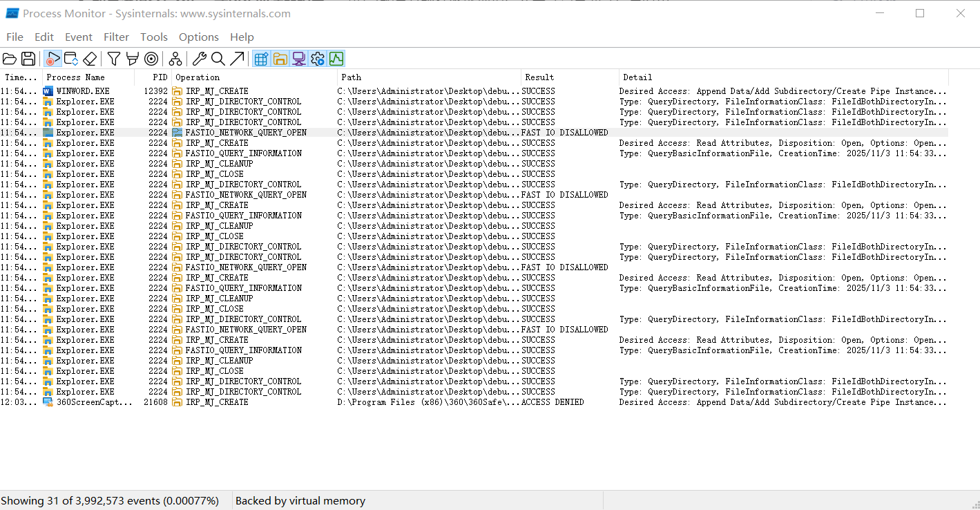Open the Help menu

pos(242,37)
